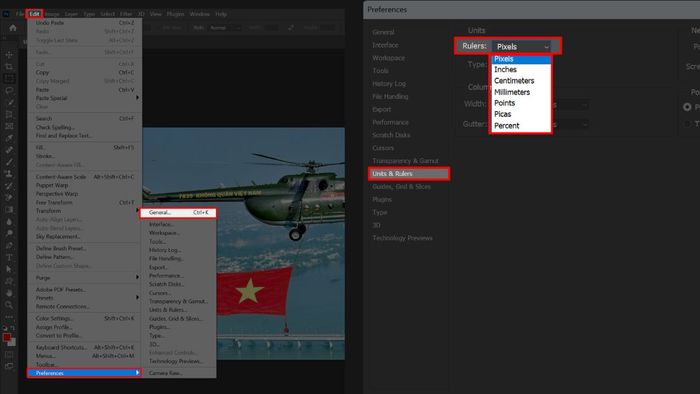700x394 pixels.
Task: Set the red foreground color swatch
Action: [7, 337]
